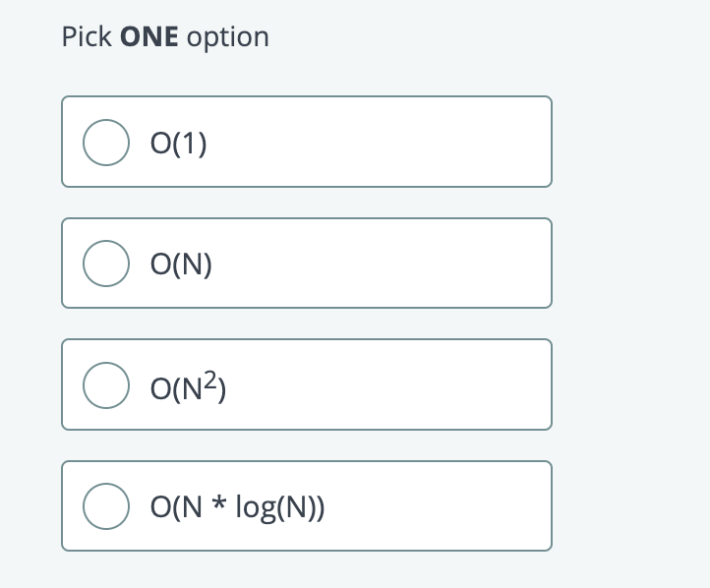Click empty space inside the O(N) option box

pyautogui.click(x=393, y=264)
